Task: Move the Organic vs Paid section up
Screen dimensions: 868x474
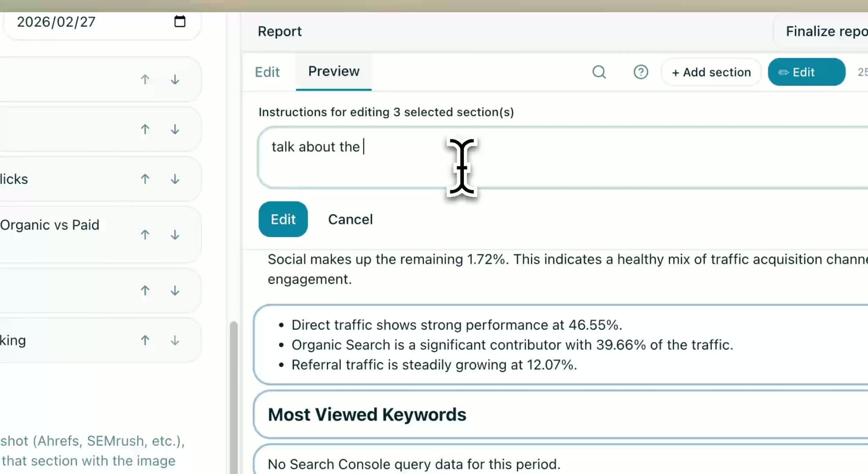Action: click(145, 235)
